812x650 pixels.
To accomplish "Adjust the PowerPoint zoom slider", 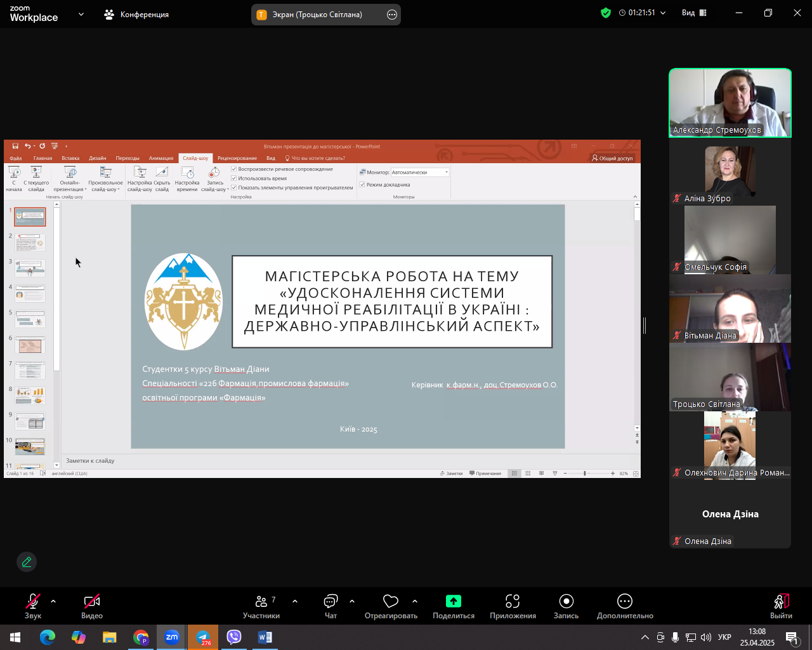I will click(585, 474).
